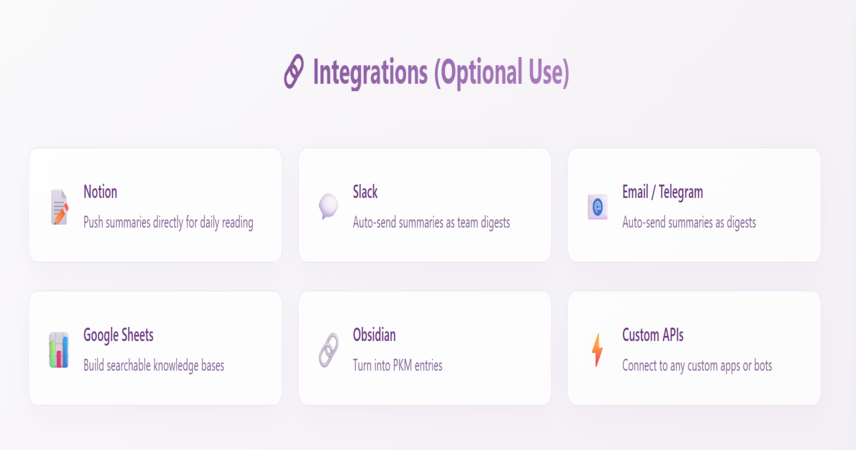Viewport: 856px width, 450px height.
Task: Click 'Auto-send summaries as team digests' text
Action: coord(431,223)
